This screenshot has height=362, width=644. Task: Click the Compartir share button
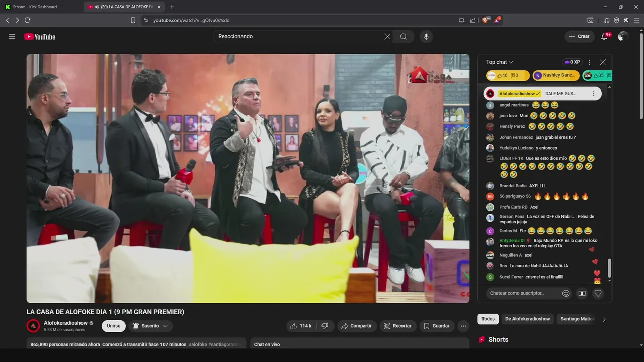[x=356, y=326]
